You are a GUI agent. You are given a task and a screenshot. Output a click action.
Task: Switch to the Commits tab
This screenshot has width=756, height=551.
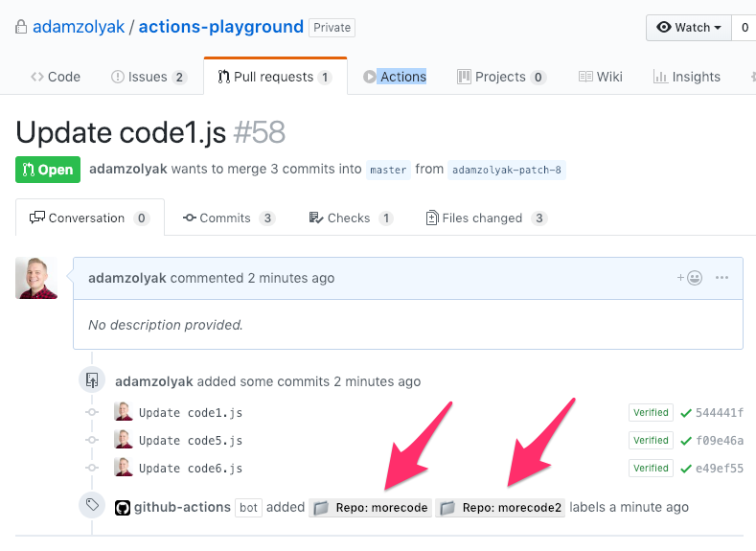[229, 218]
